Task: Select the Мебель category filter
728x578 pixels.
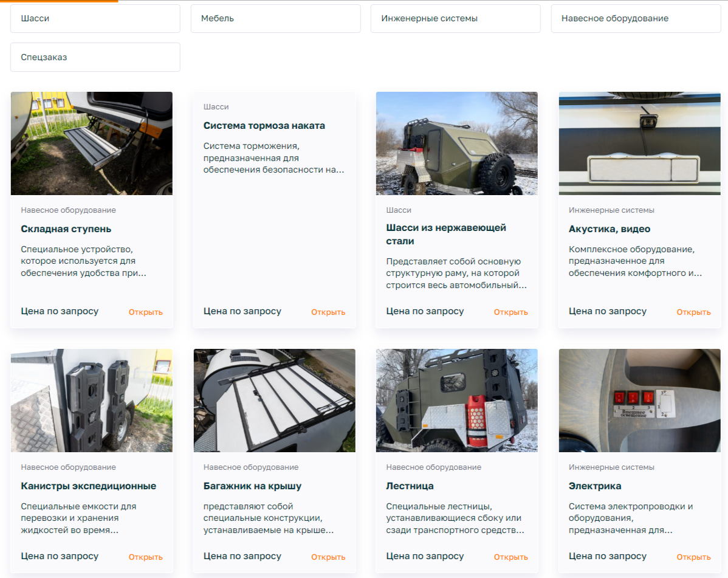Action: click(x=275, y=19)
